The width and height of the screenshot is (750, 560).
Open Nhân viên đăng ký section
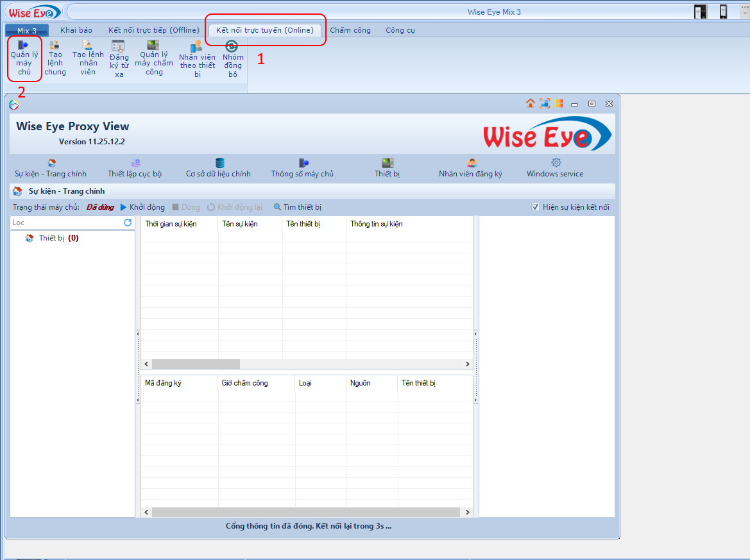click(x=471, y=168)
